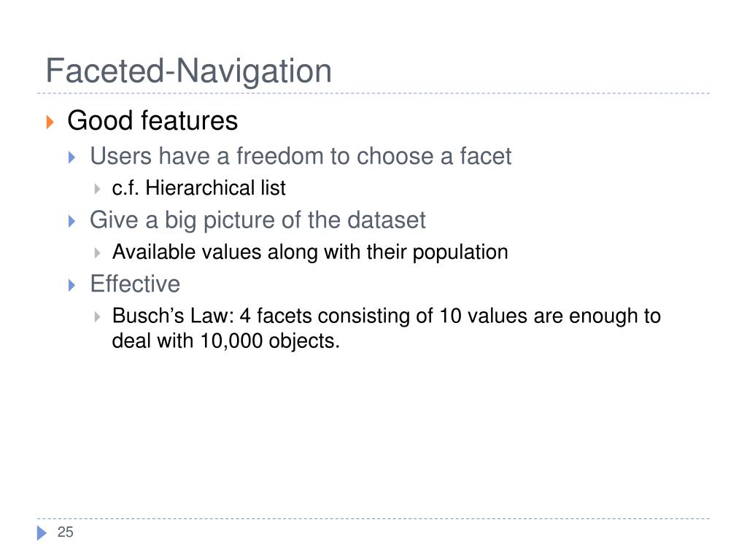Click the blue arrow before Give a big picture
Image resolution: width=747 pixels, height=560 pixels.
(x=72, y=221)
